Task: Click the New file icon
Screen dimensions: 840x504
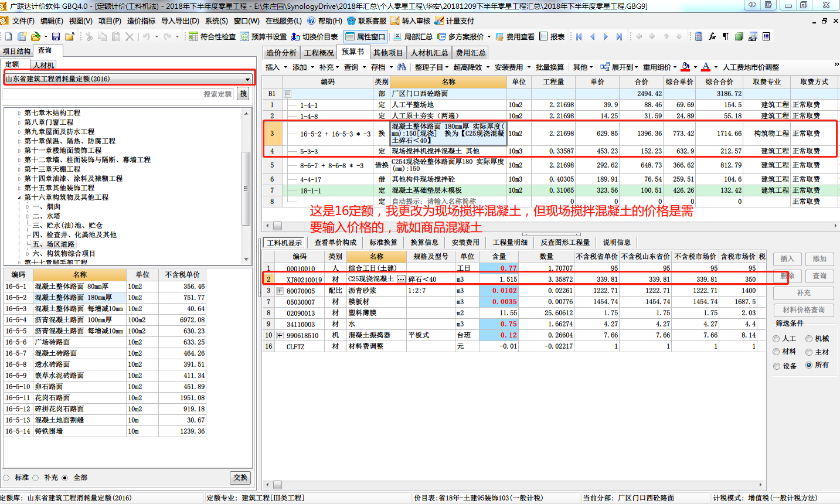Action: [x=9, y=36]
